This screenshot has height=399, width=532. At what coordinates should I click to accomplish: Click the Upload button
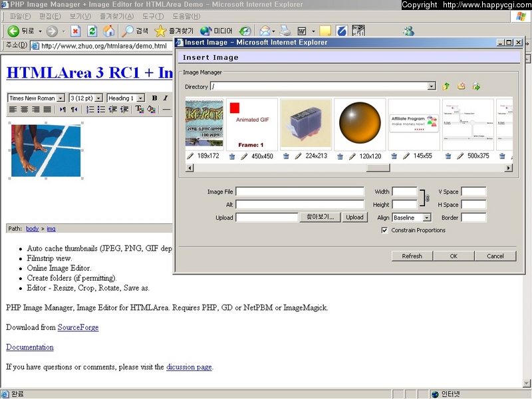coord(355,217)
